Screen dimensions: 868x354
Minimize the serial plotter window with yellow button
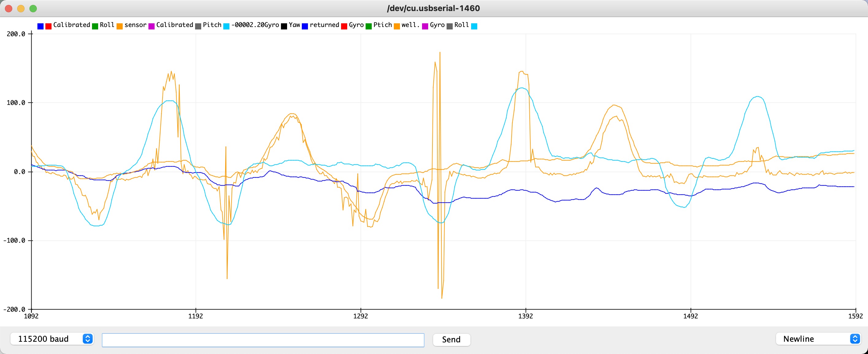click(21, 8)
